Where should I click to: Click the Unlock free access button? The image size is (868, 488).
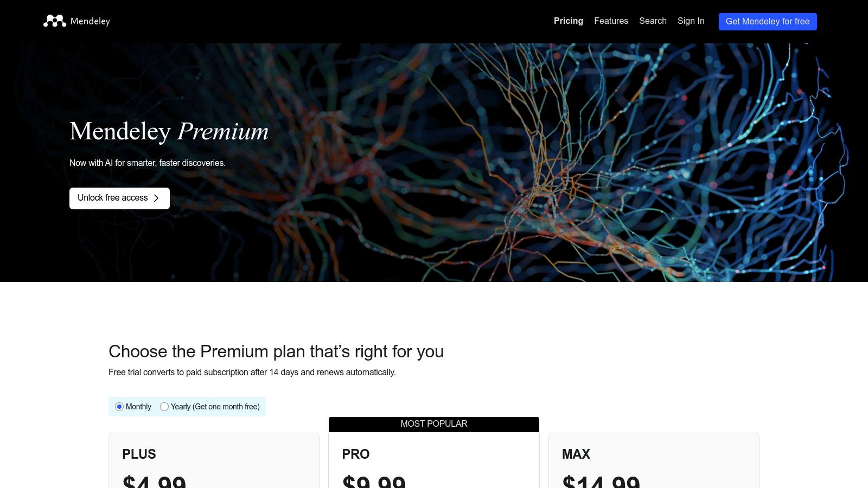pyautogui.click(x=113, y=198)
